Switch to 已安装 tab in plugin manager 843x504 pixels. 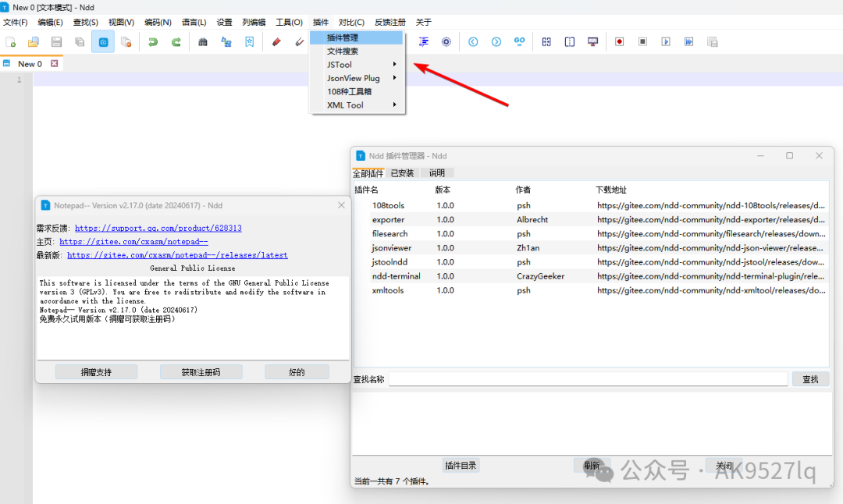pyautogui.click(x=402, y=173)
